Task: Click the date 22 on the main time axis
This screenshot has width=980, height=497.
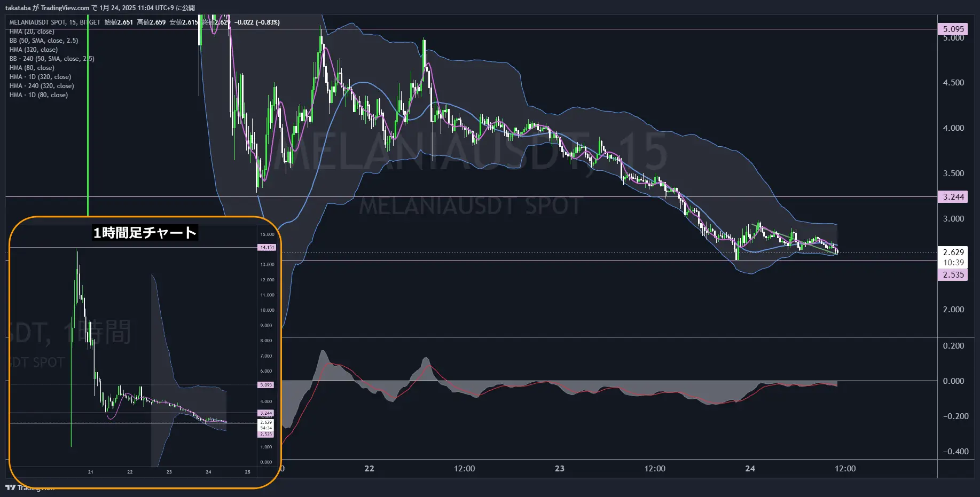Action: (369, 469)
